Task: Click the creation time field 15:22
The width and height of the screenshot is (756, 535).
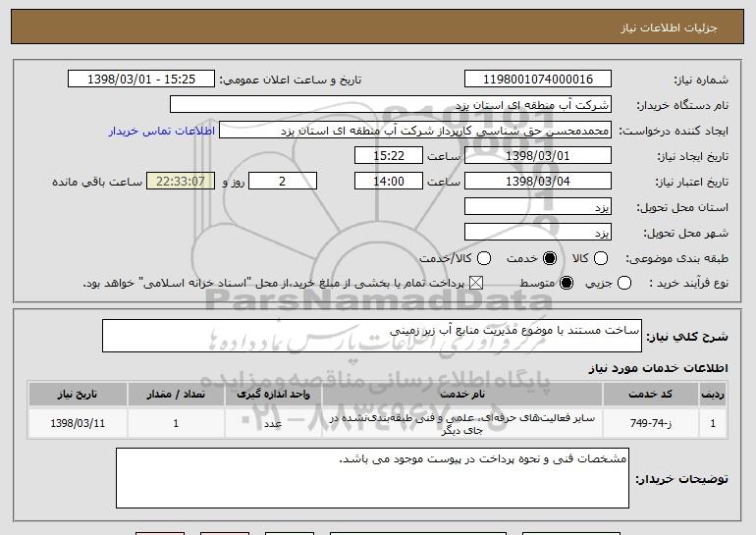Action: 389,156
